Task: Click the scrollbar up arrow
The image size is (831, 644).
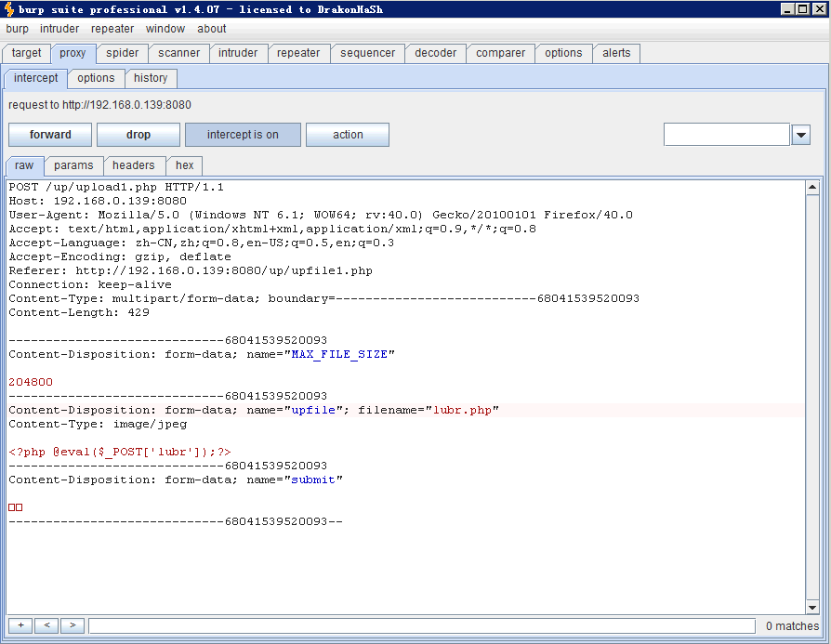Action: [812, 187]
